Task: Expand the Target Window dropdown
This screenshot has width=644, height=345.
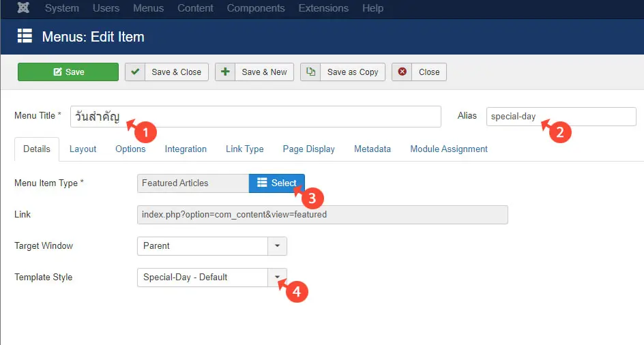Action: [x=277, y=246]
